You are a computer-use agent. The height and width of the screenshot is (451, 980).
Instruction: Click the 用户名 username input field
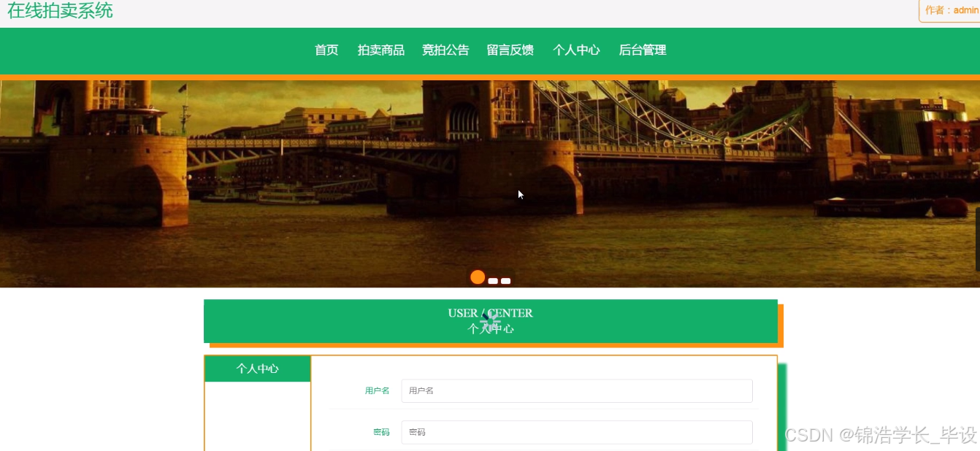[577, 391]
